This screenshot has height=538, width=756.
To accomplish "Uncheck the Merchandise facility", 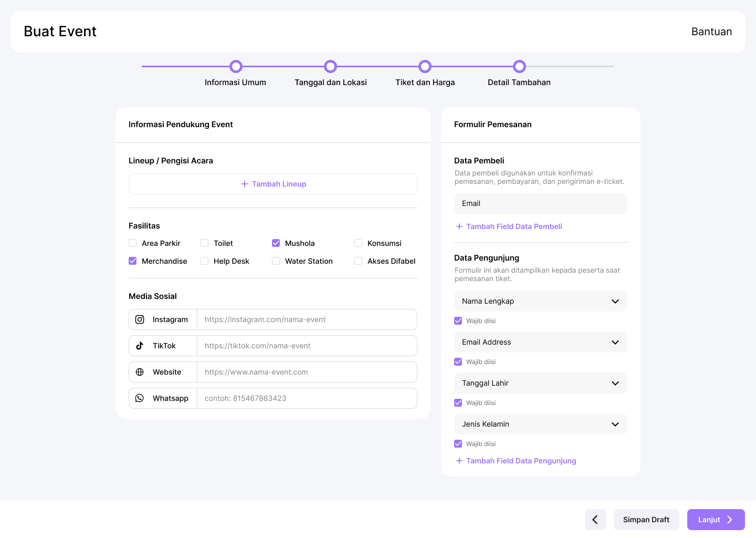I will click(133, 261).
